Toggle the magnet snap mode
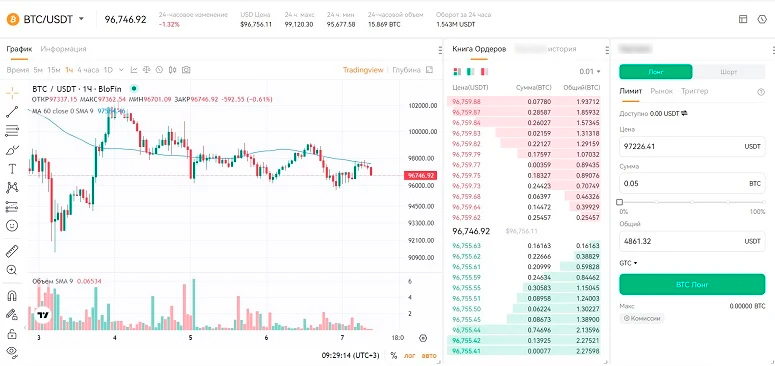775x366 pixels. [x=12, y=295]
